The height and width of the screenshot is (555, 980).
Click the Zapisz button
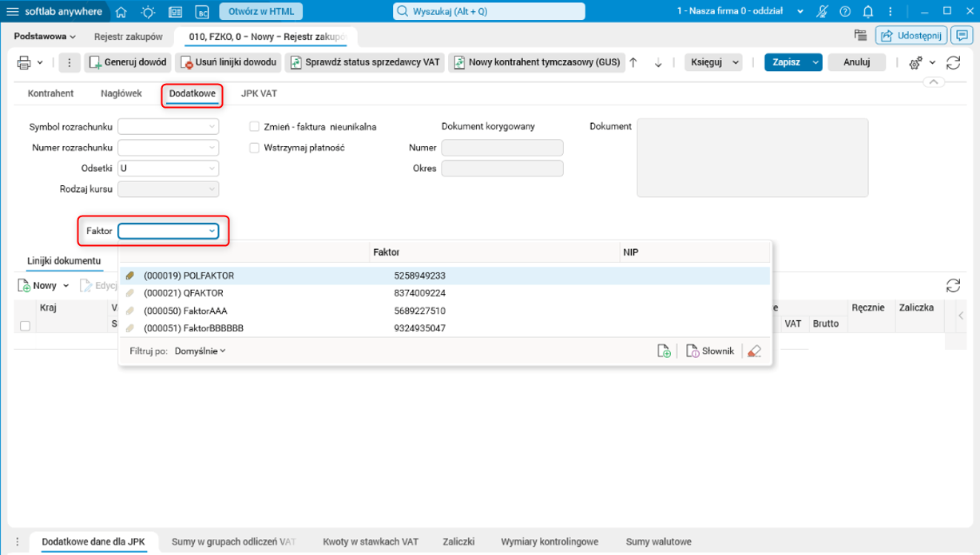coord(786,62)
